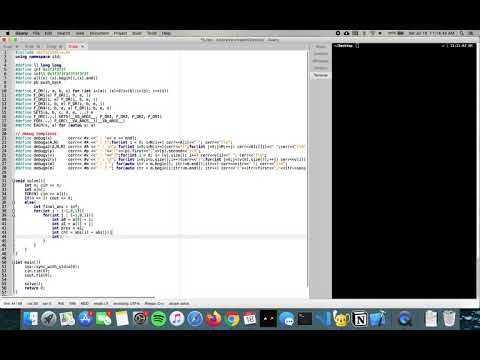Click the Geany teapot Dock icon
The height and width of the screenshot is (360, 480).
tap(341, 319)
